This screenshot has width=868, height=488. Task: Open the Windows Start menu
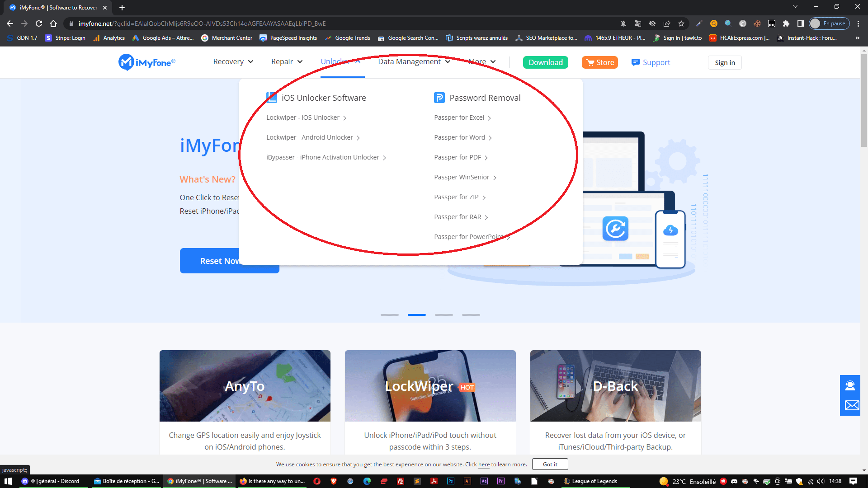[8, 481]
